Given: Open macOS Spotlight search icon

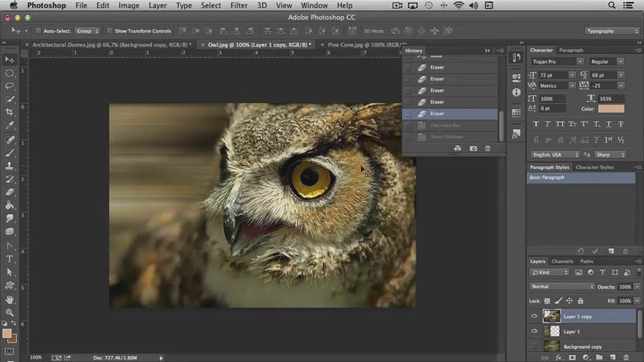Looking at the screenshot, I should (612, 5).
